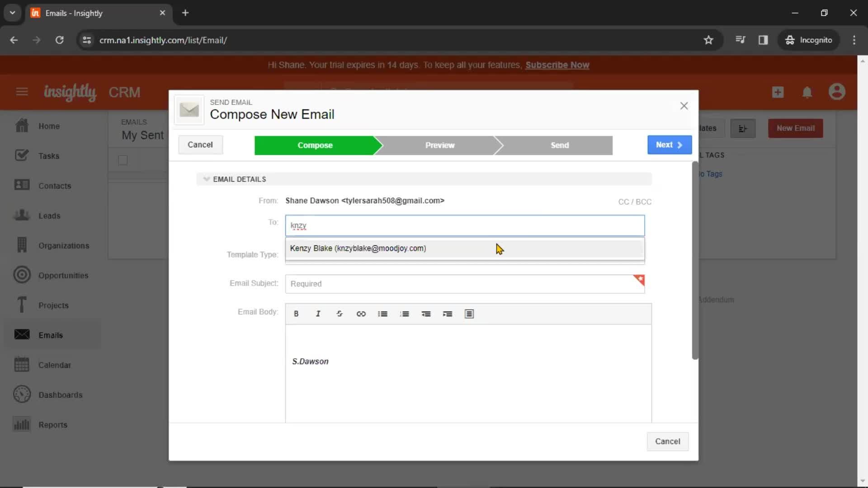This screenshot has width=868, height=488.
Task: Click the Bold formatting icon
Action: pyautogui.click(x=297, y=314)
